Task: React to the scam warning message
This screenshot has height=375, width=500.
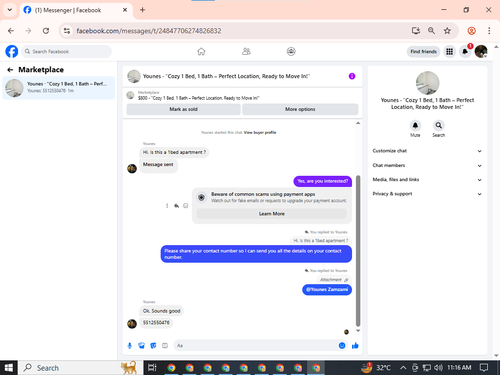Action: [x=186, y=206]
